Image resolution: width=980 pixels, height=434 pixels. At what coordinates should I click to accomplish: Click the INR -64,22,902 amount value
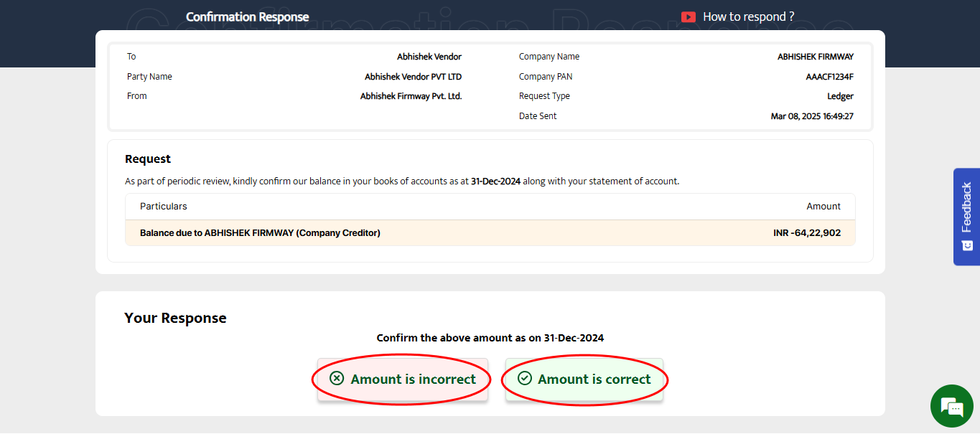coord(802,233)
